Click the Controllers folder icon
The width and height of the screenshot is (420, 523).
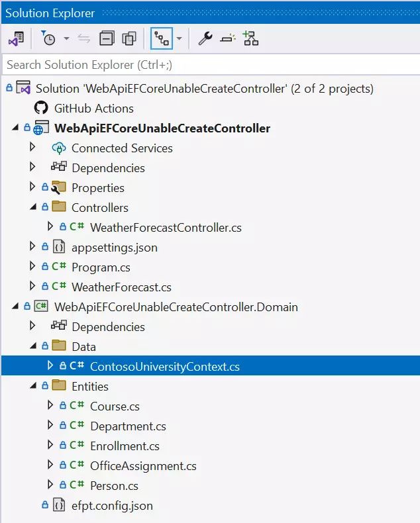(x=59, y=207)
